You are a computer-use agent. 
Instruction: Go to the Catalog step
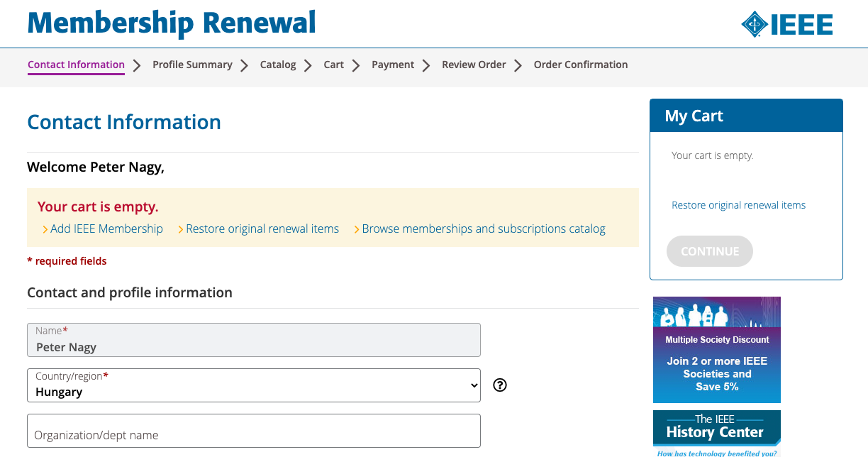coord(278,65)
